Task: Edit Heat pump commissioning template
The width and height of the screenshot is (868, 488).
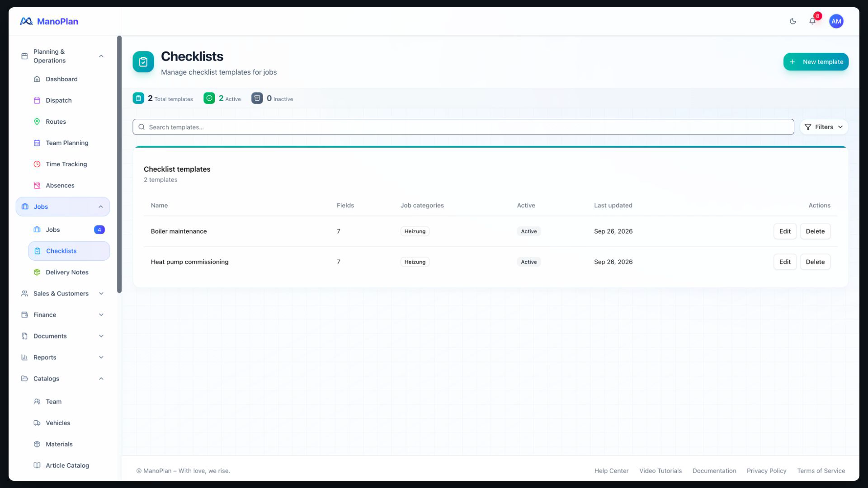Action: click(x=785, y=262)
